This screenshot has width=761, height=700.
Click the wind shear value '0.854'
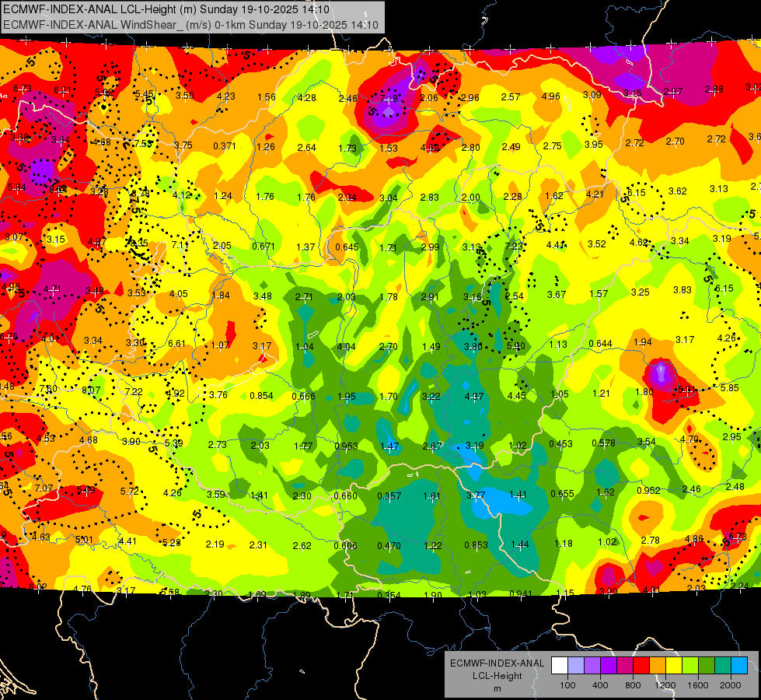click(262, 395)
